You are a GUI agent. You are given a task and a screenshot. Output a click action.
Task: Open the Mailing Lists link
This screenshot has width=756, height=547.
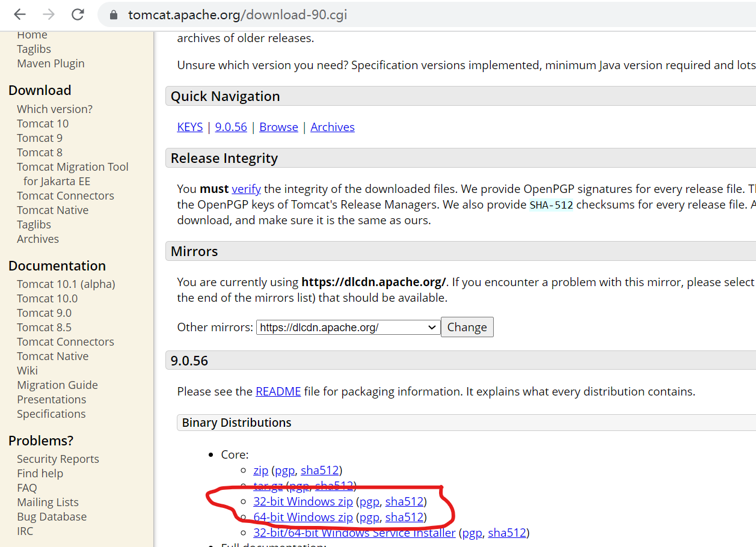click(48, 502)
